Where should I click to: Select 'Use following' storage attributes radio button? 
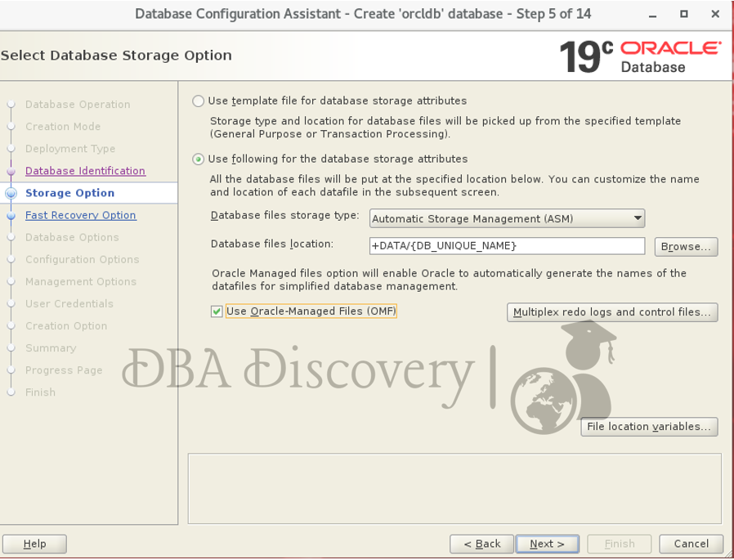point(199,159)
